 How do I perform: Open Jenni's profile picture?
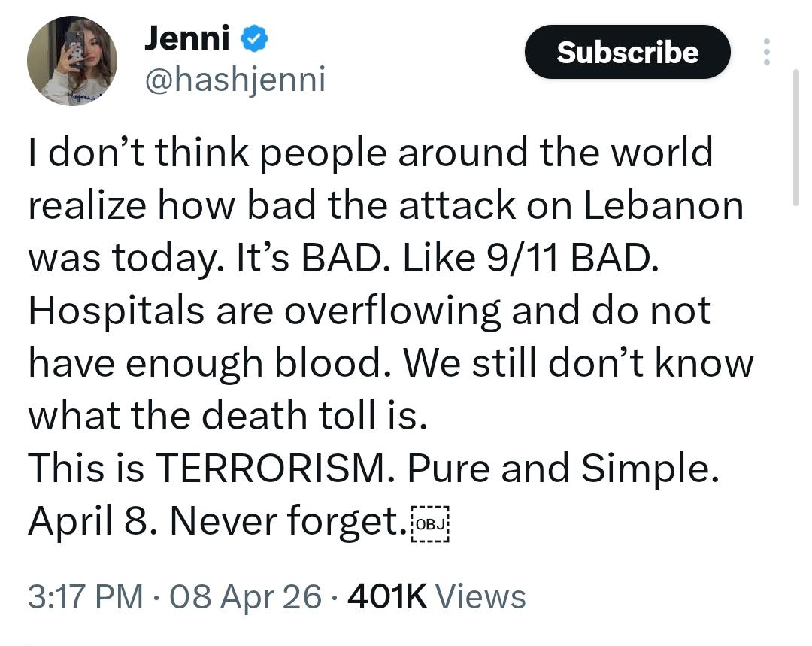[72, 61]
